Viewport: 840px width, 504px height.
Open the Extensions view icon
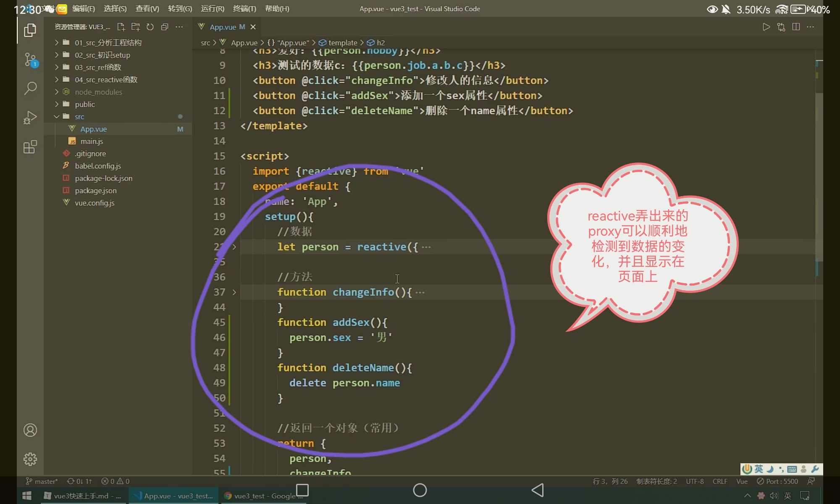click(x=30, y=147)
